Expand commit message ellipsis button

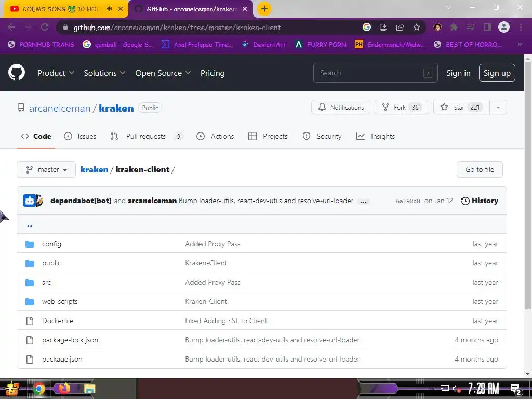coord(363,201)
